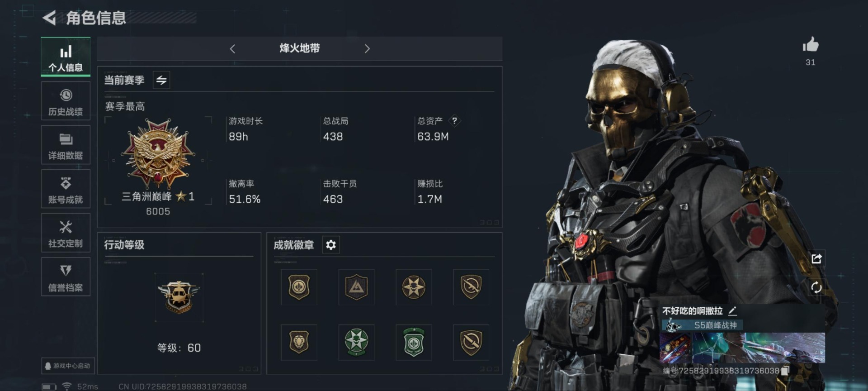The width and height of the screenshot is (868, 391).
Task: Open the 社交定制 sidebar item
Action: [66, 233]
